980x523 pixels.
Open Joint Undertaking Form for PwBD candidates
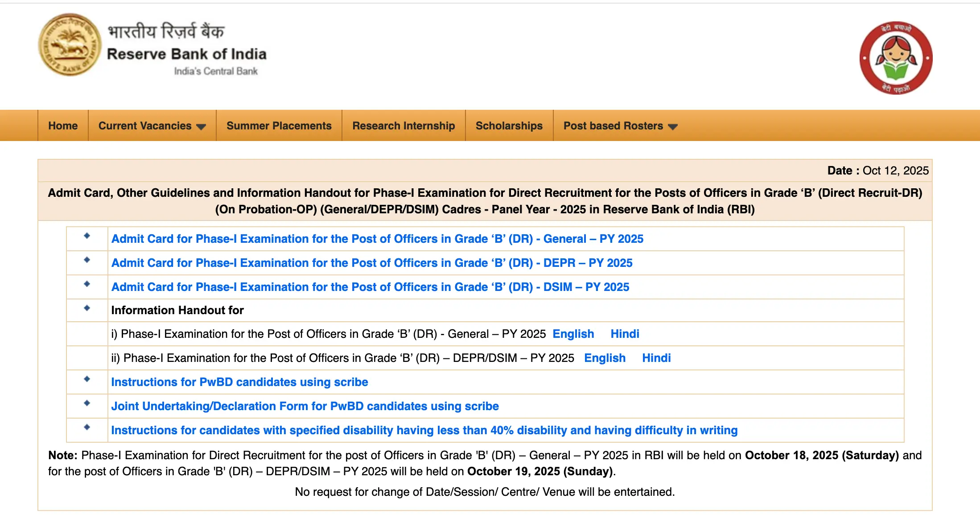click(x=305, y=406)
